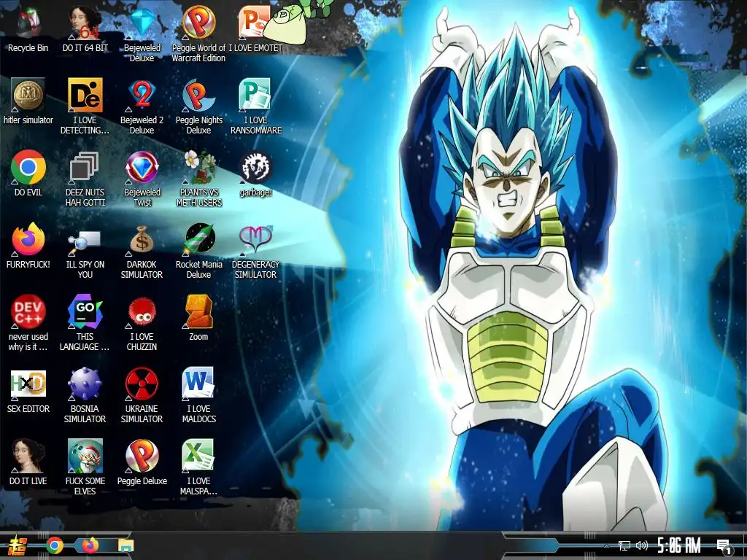Open the network status tray icon
747x560 pixels.
click(624, 545)
